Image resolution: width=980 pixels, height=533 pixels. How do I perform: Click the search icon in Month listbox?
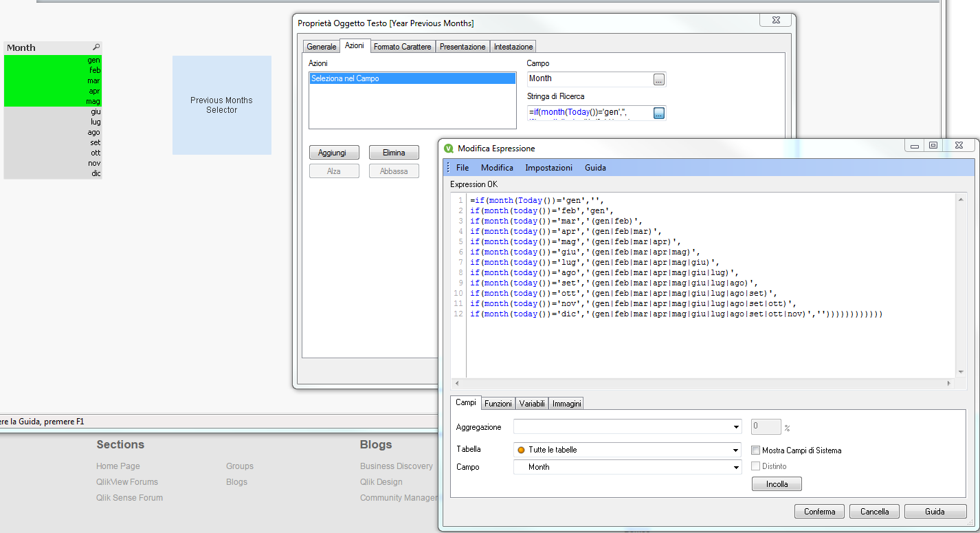(96, 47)
